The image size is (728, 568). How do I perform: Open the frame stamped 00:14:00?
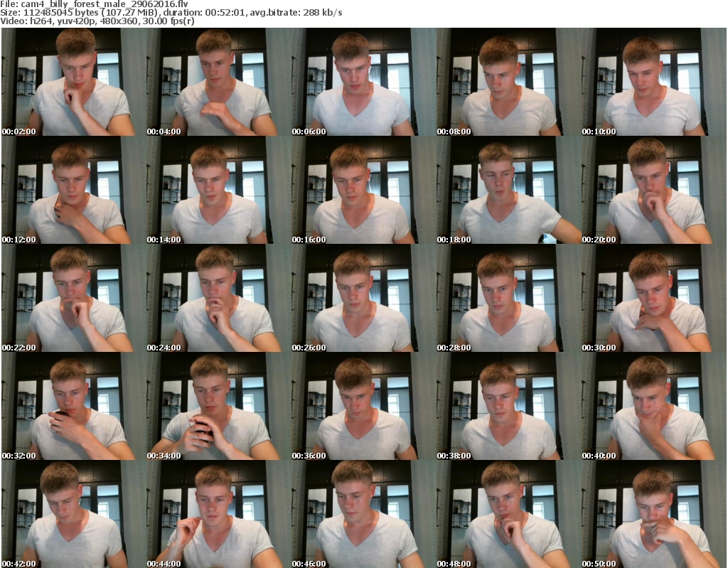pos(219,190)
